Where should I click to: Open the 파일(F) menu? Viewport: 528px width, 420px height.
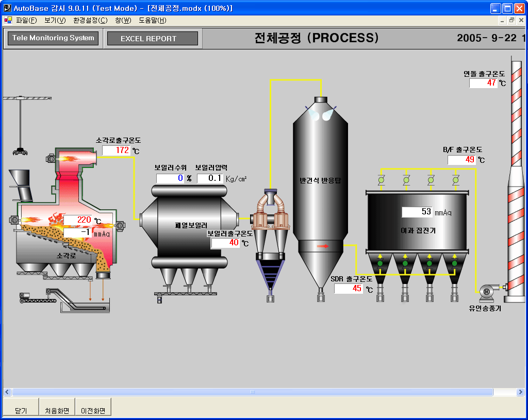tap(26, 21)
